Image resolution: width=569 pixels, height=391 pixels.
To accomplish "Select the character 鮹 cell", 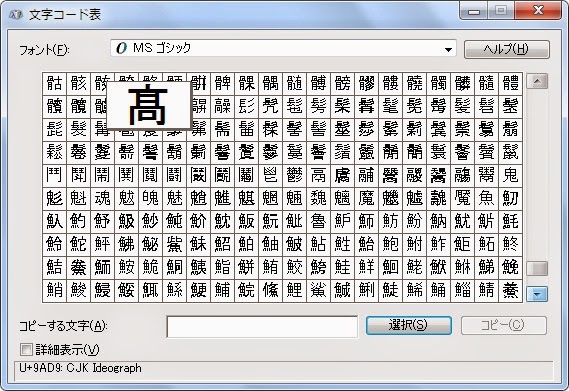I will pyautogui.click(x=54, y=290).
